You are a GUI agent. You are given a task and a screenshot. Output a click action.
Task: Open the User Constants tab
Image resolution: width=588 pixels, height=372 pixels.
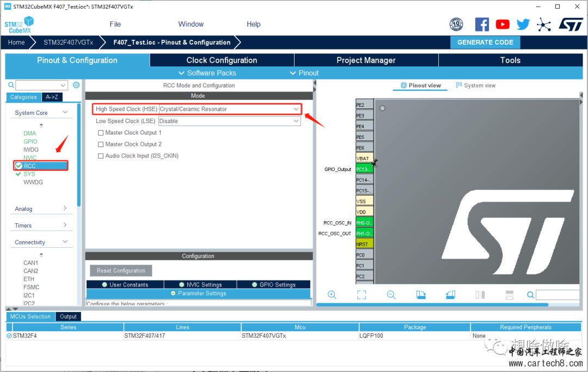tap(125, 285)
